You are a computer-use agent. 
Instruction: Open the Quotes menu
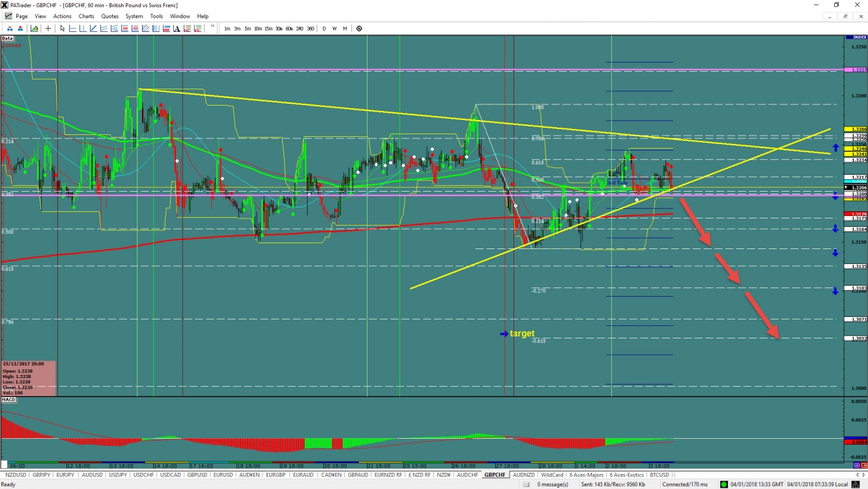tap(109, 16)
